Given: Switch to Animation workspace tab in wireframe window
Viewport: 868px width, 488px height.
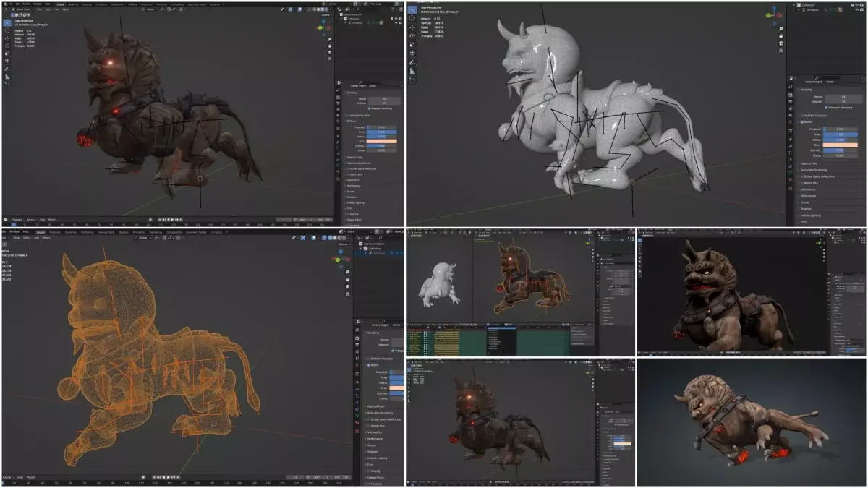Looking at the screenshot, I should pos(139,232).
